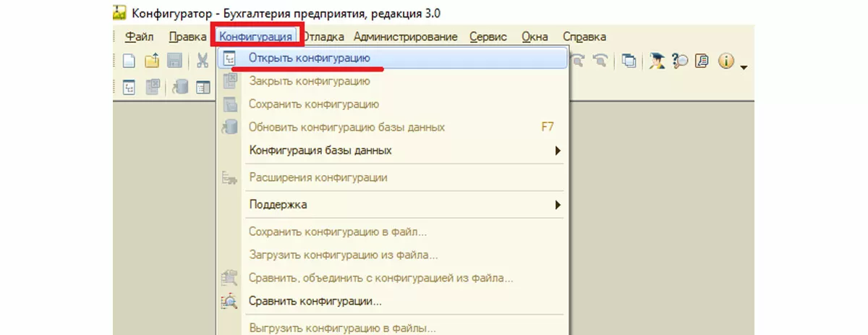Click magnifier icon beside Сравнить конфигурации
This screenshot has height=335, width=868.
point(230,301)
